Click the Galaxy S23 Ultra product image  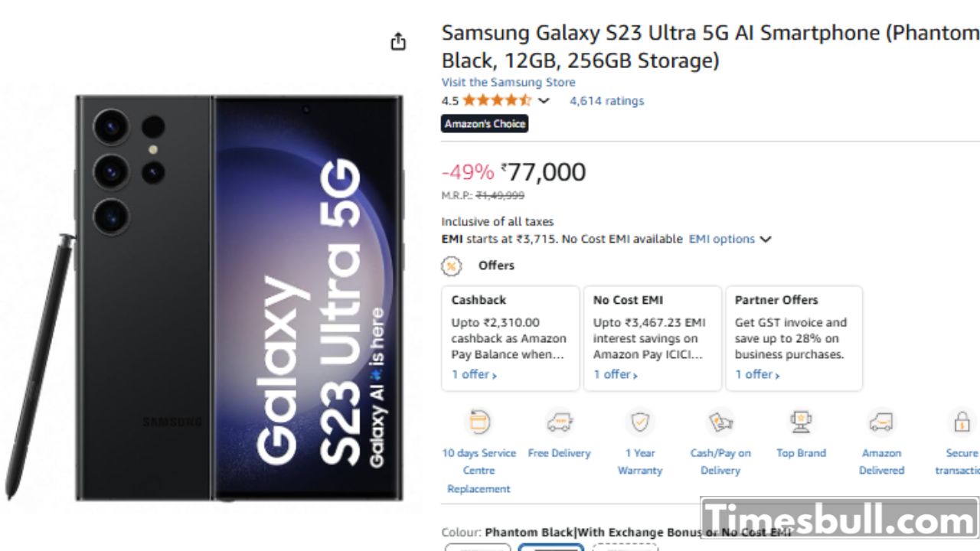coord(239,298)
